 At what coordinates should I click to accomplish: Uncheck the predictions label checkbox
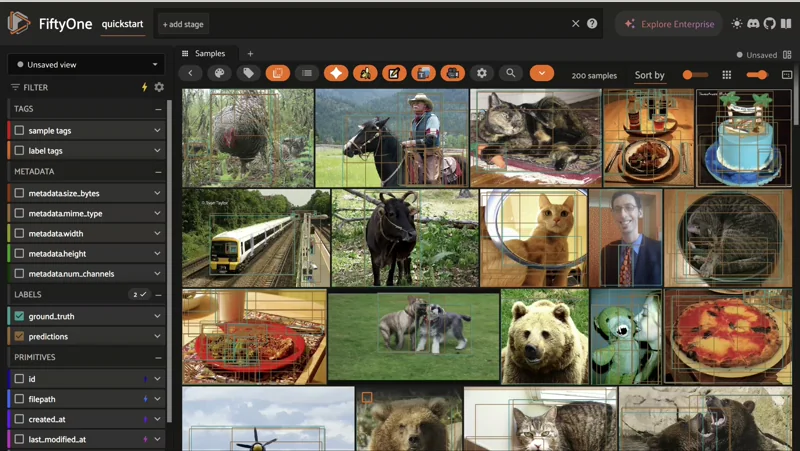coord(19,337)
